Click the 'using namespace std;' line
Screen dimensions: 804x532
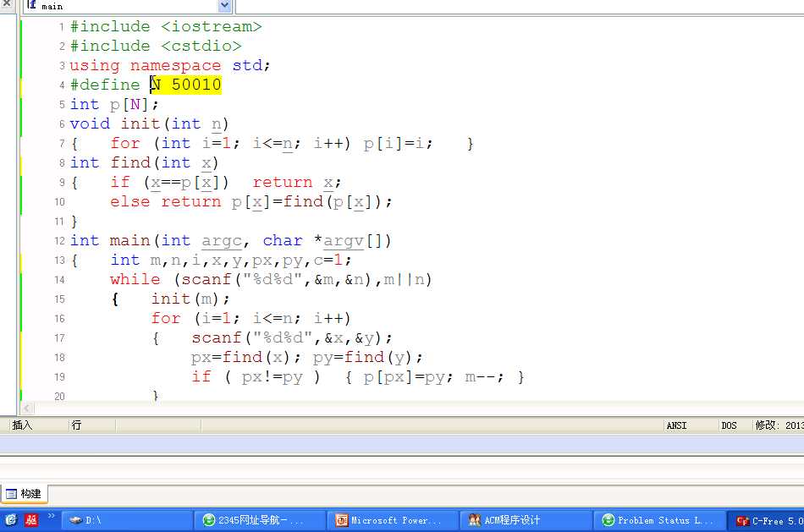[170, 65]
